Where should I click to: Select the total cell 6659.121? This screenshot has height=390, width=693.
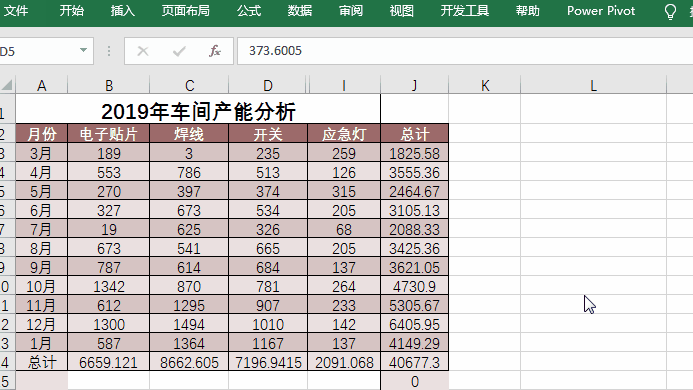click(109, 362)
